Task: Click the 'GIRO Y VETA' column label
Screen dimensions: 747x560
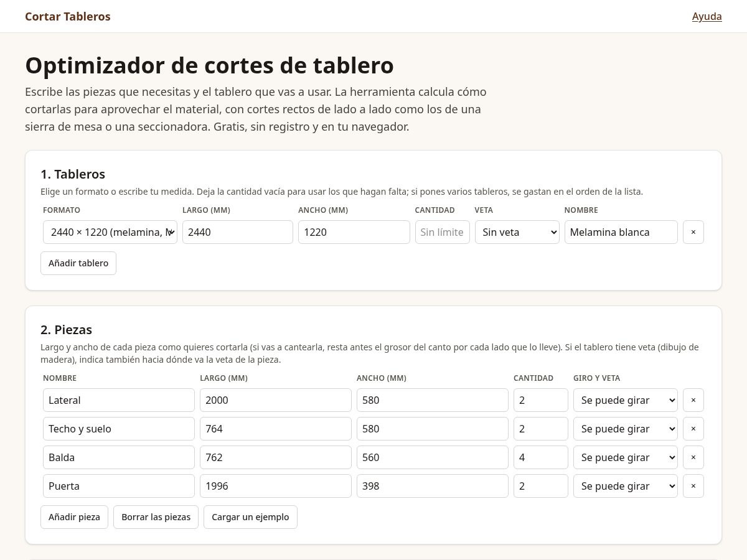Action: pyautogui.click(x=596, y=378)
